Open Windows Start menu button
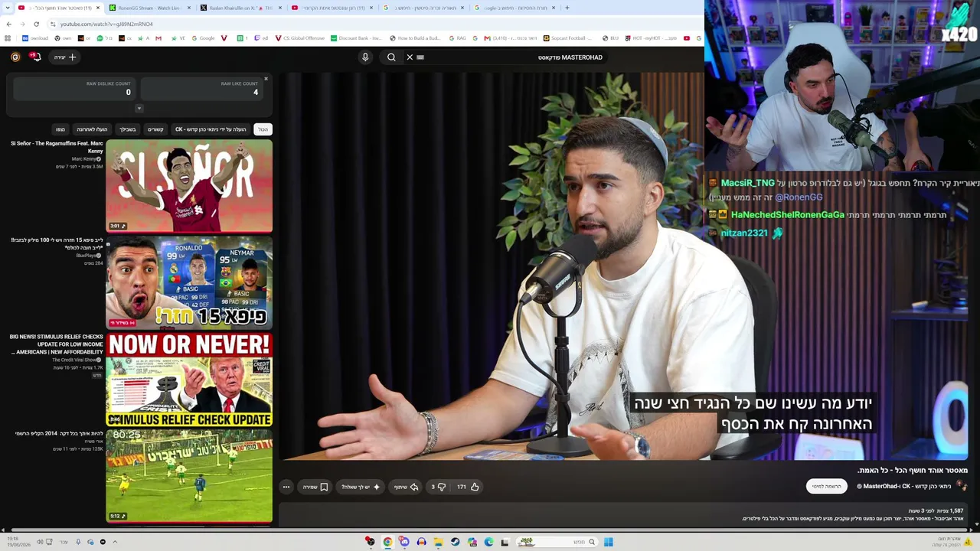Image resolution: width=980 pixels, height=551 pixels. (608, 542)
